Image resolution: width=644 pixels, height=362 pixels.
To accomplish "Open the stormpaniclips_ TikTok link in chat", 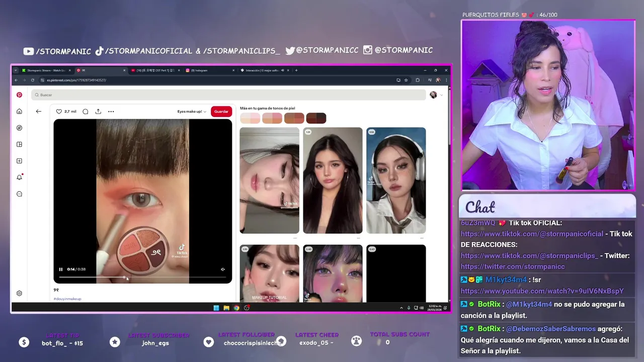I will (x=529, y=255).
